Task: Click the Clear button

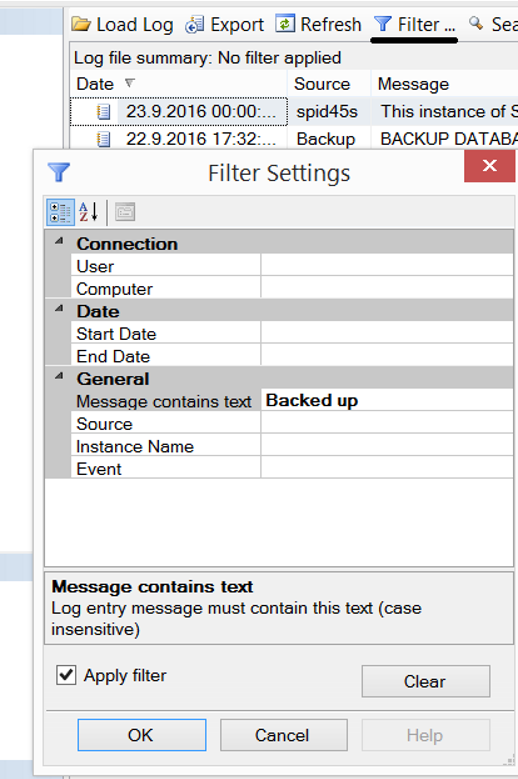Action: [426, 681]
